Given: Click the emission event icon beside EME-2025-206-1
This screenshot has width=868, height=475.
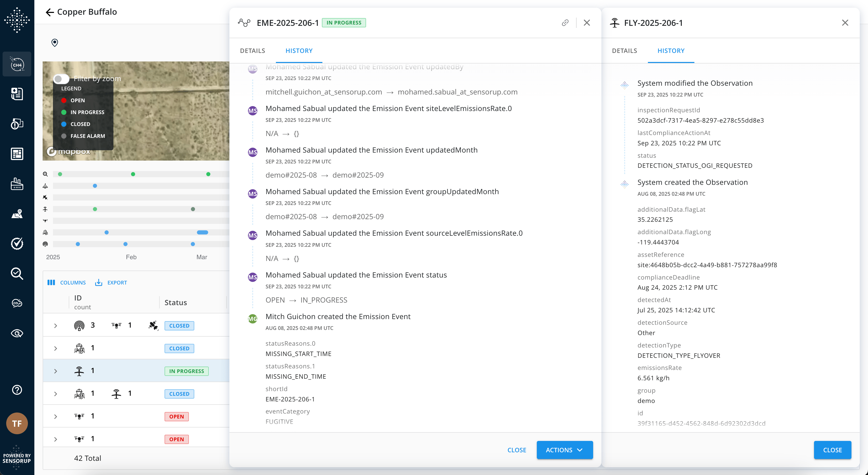Looking at the screenshot, I should click(x=244, y=22).
